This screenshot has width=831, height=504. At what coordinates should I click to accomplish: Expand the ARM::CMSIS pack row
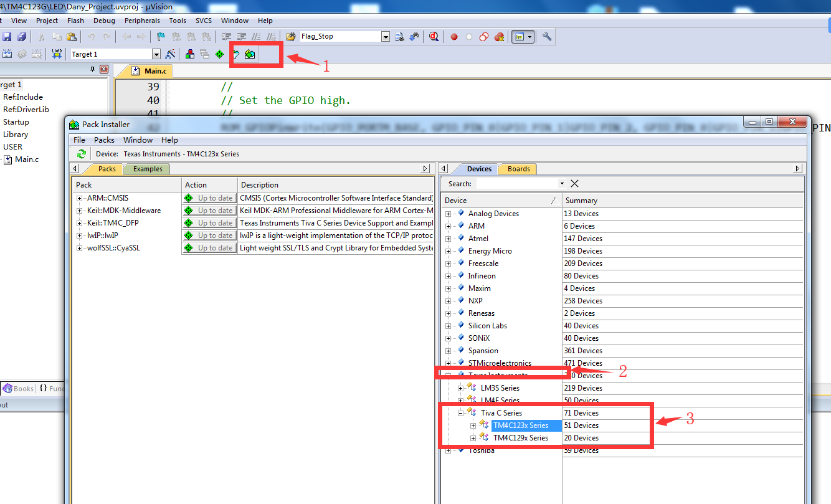tap(80, 198)
